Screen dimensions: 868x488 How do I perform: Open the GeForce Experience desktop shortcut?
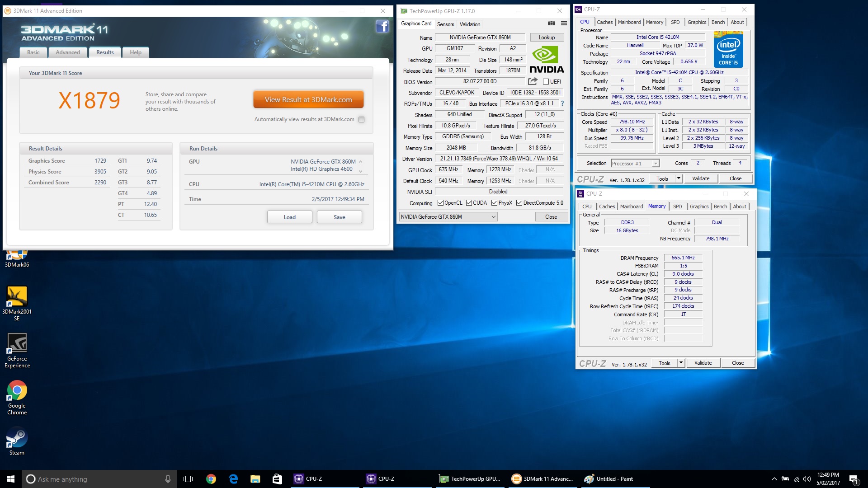(17, 351)
